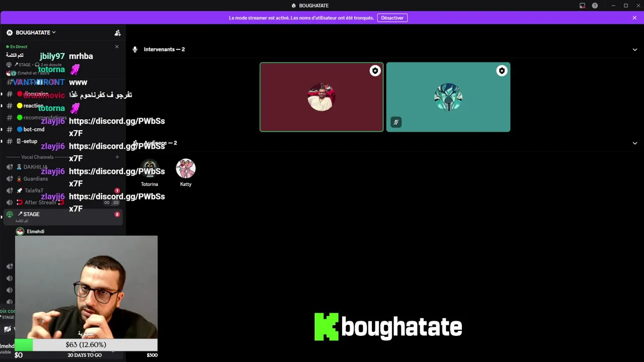The width and height of the screenshot is (644, 362).
Task: Click the server icon beside BOUGHATATE in sidebar
Action: [10, 33]
